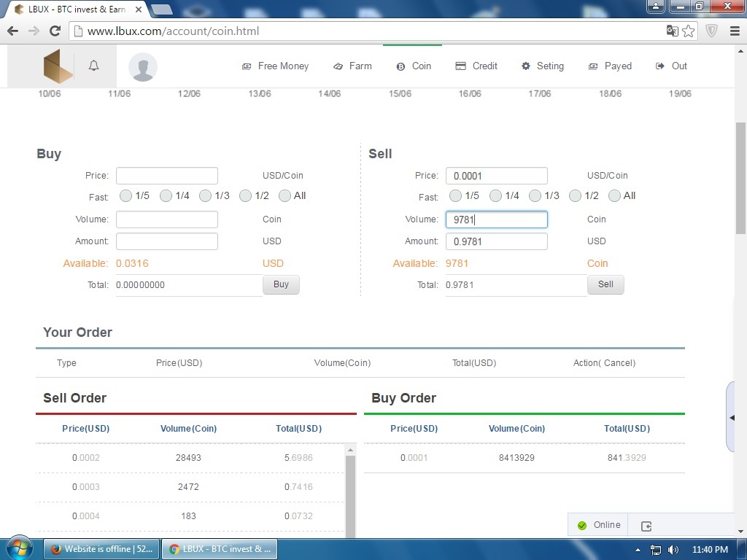Click the shield extension icon

711,31
